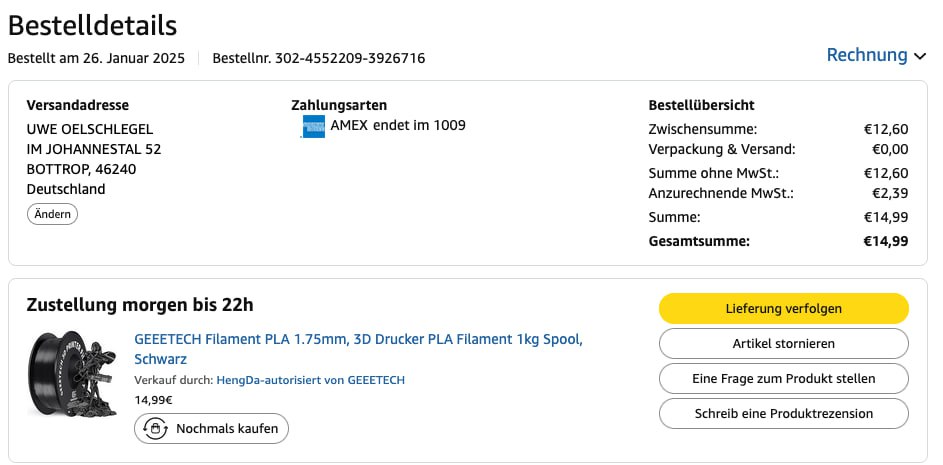Click the AMEX credit card icon

313,127
